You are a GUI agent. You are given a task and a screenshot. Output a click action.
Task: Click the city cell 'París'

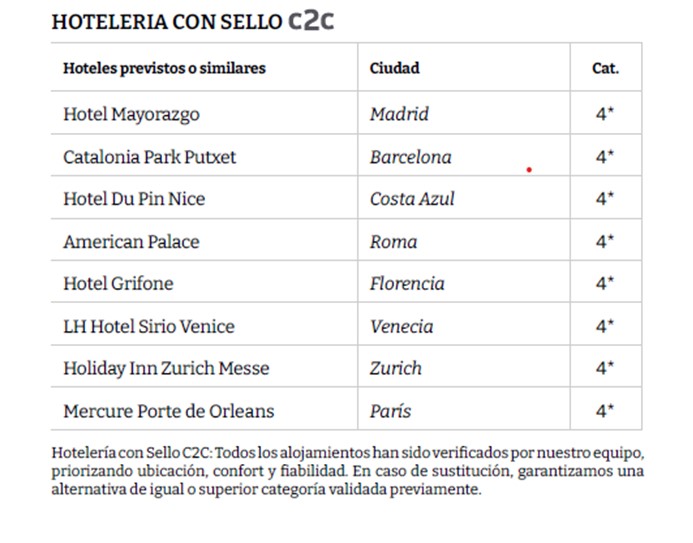390,411
